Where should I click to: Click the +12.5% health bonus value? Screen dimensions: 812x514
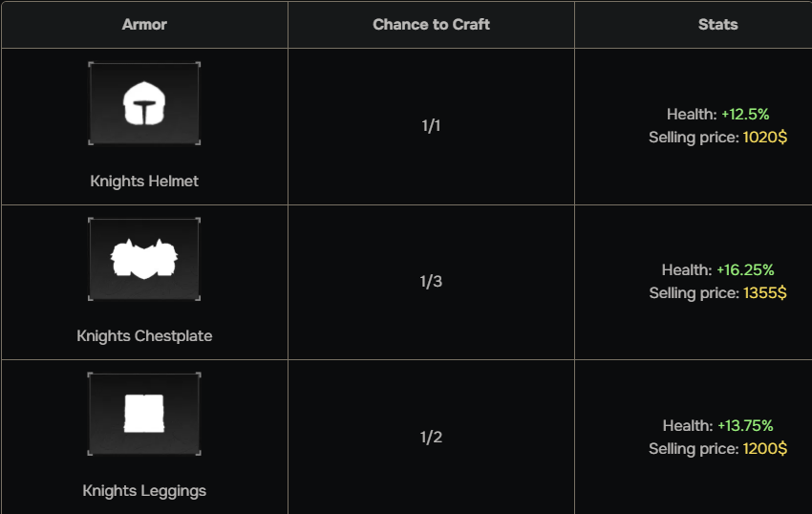[745, 115]
